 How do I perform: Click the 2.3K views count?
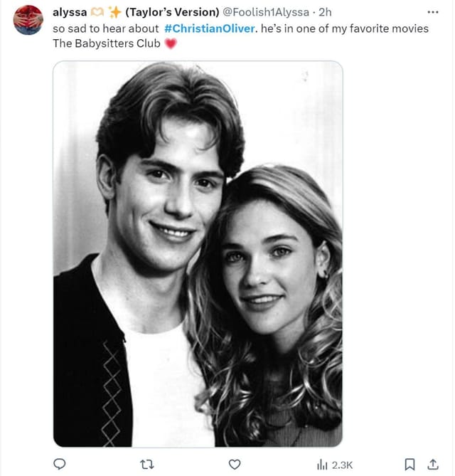click(x=343, y=465)
